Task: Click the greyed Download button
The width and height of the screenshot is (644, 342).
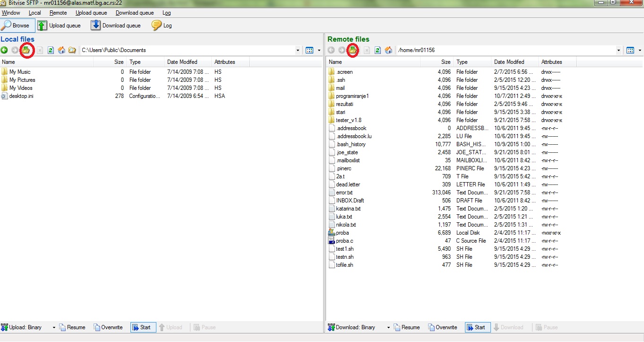Action: click(x=508, y=327)
